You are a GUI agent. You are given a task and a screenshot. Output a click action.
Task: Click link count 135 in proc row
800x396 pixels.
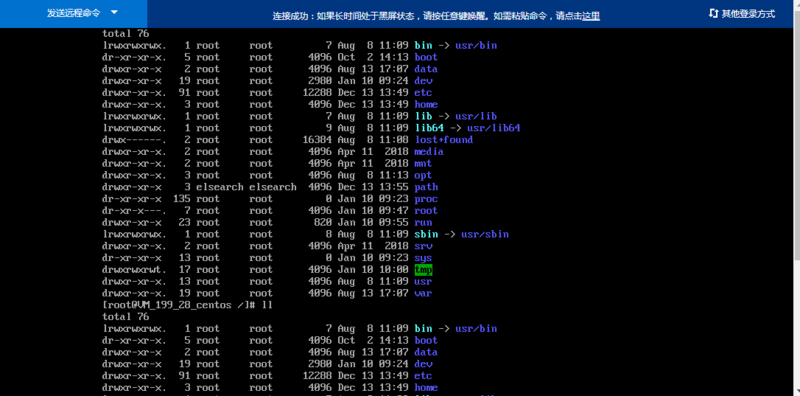(182, 199)
